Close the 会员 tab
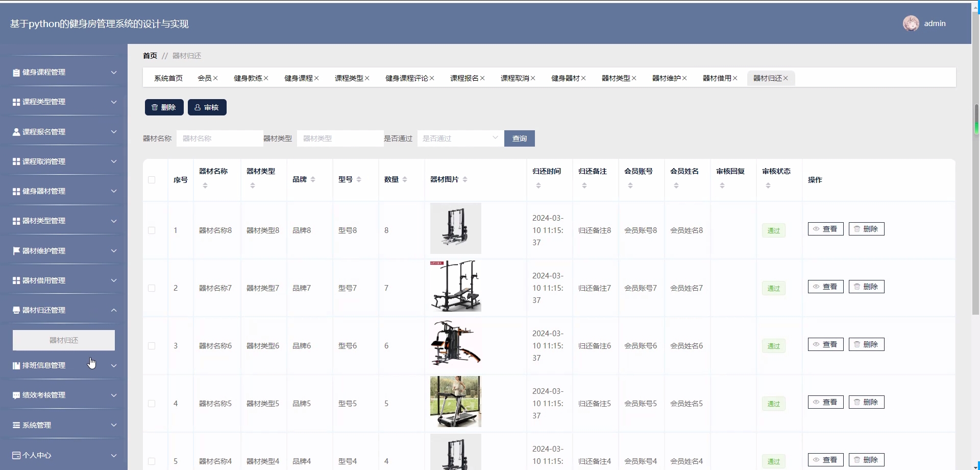The height and width of the screenshot is (470, 980). [x=215, y=78]
